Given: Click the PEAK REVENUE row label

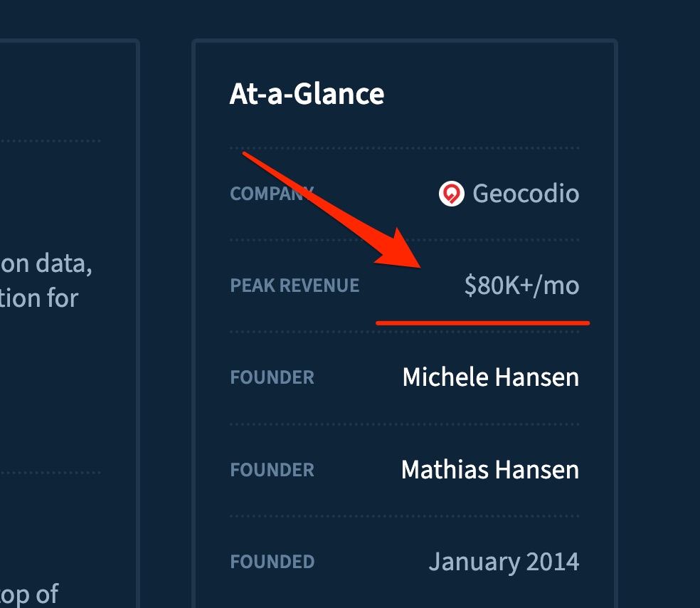Looking at the screenshot, I should click(x=295, y=286).
